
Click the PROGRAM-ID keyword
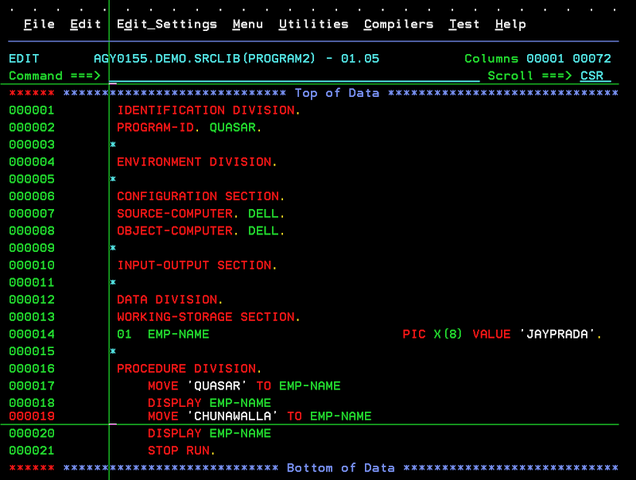tap(155, 127)
